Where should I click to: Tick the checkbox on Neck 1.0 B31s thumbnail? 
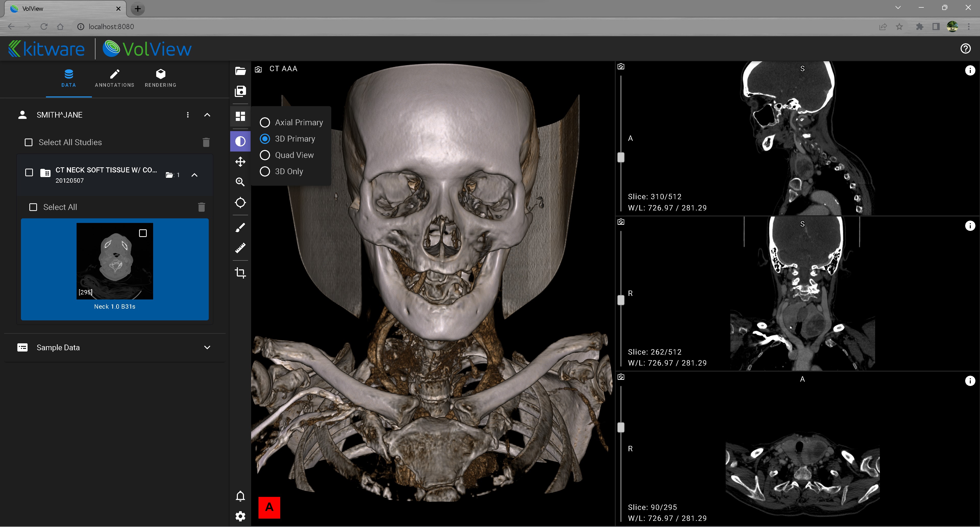click(143, 233)
